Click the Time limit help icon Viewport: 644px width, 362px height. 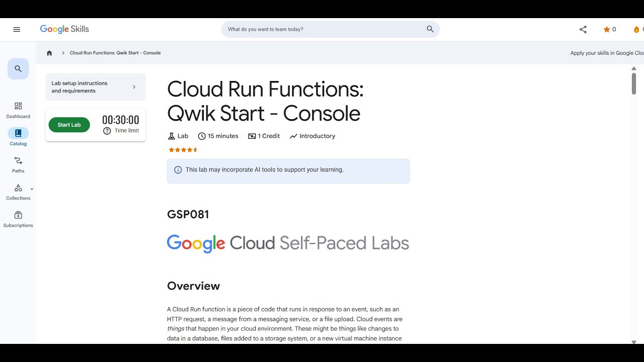107,131
